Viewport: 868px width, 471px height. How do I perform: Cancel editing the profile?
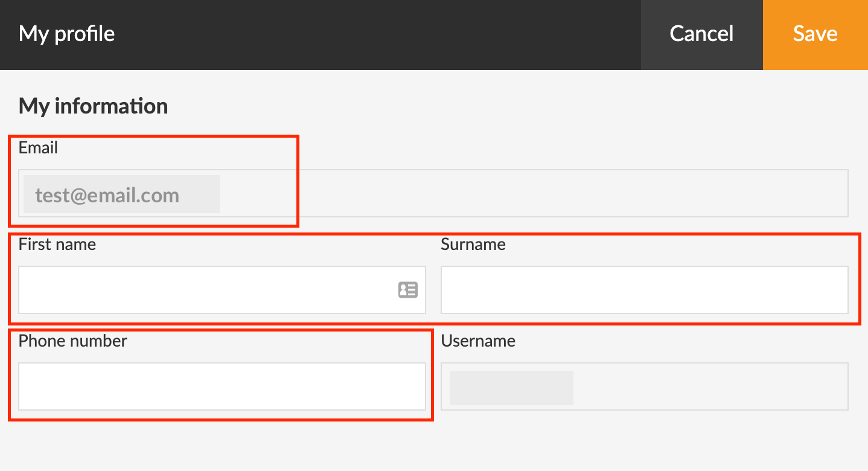coord(701,34)
